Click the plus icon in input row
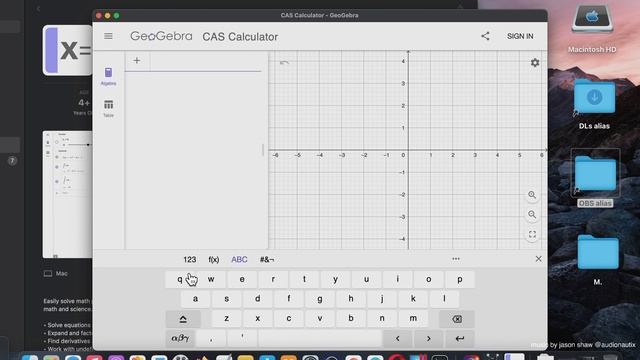 (x=137, y=61)
